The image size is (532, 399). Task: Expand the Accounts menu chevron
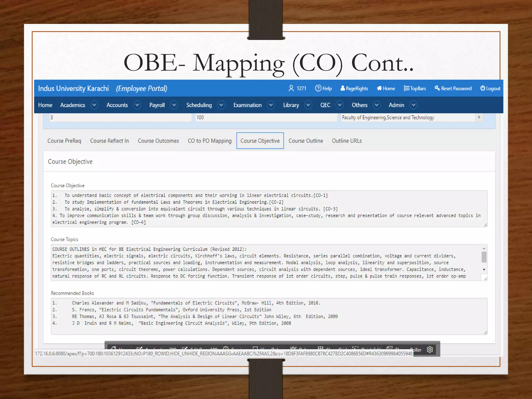click(137, 105)
